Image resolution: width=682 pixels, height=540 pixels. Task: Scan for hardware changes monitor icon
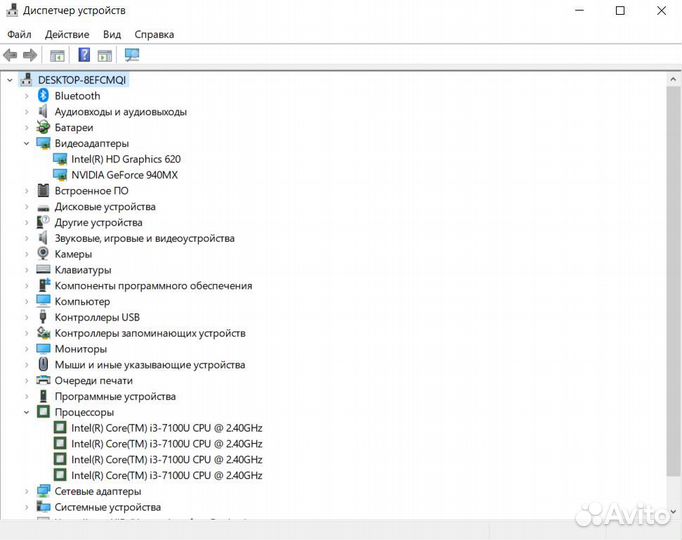(132, 55)
